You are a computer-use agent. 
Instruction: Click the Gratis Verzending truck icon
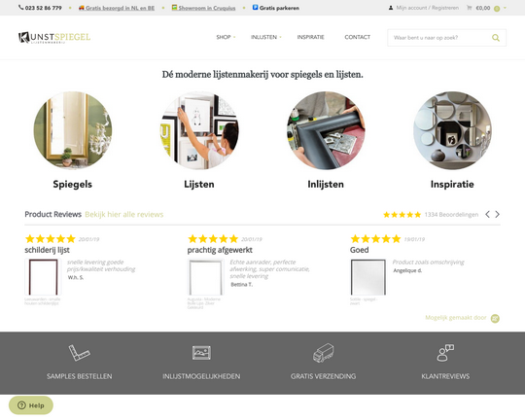pos(323,353)
